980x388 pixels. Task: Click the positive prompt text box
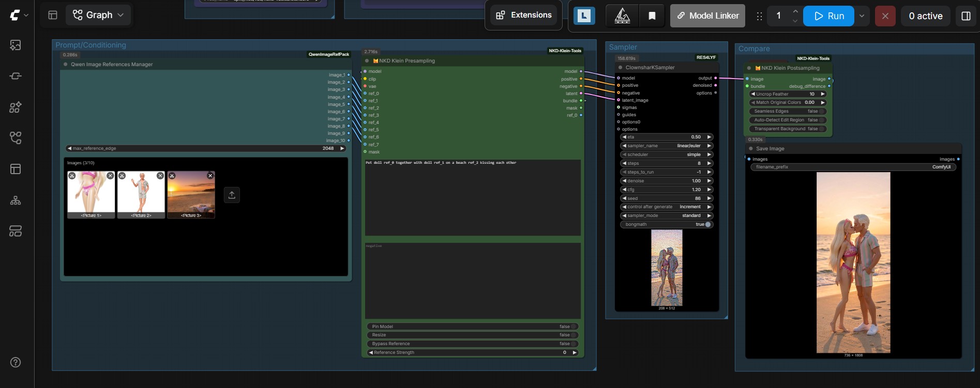[x=473, y=197]
